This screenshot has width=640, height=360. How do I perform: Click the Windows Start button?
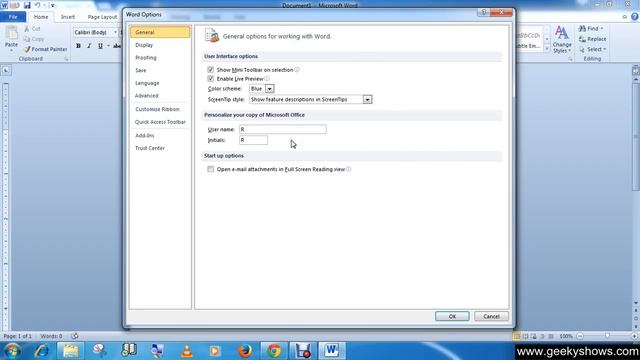point(12,351)
